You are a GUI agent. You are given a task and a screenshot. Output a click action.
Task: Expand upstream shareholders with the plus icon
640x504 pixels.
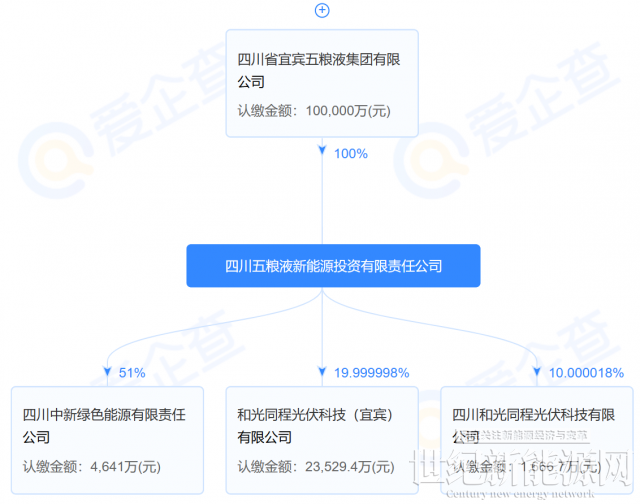(322, 10)
